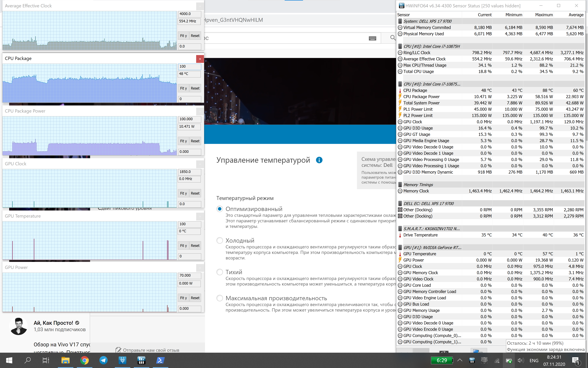
Task: Select the Virtual Memory Commited row
Action: coord(490,27)
